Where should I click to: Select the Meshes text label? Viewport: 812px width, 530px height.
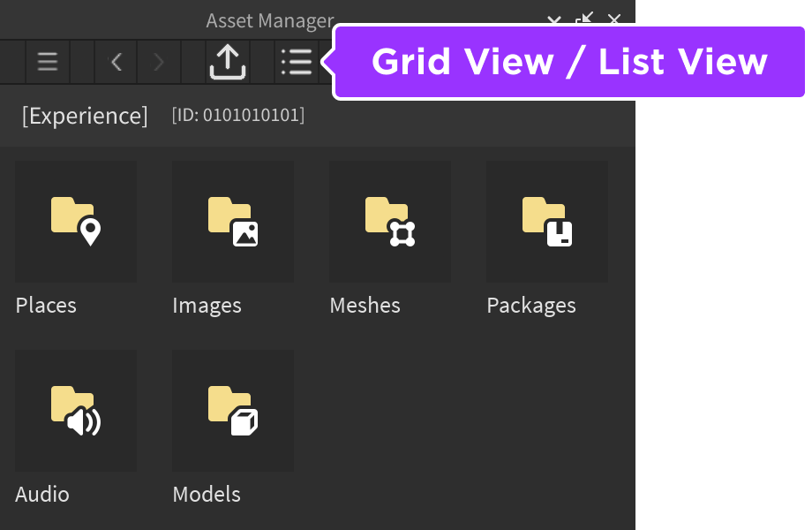tap(365, 306)
